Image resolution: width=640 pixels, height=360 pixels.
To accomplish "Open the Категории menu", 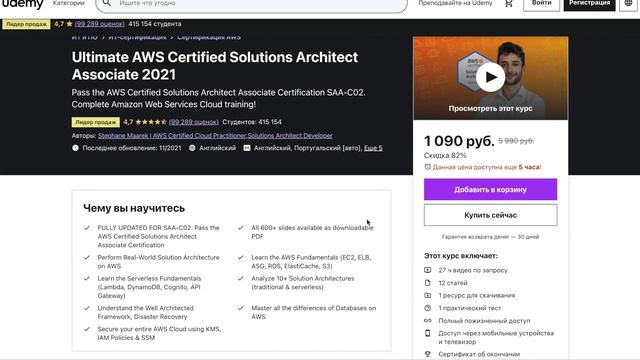I will (69, 3).
